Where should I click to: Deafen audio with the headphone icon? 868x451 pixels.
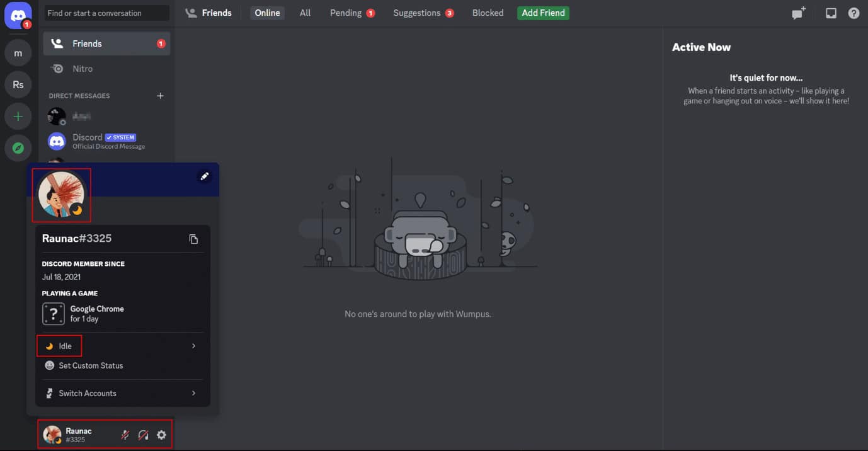(143, 435)
